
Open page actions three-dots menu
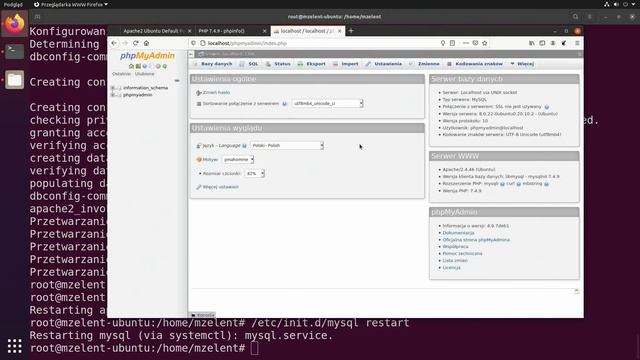pyautogui.click(x=466, y=43)
